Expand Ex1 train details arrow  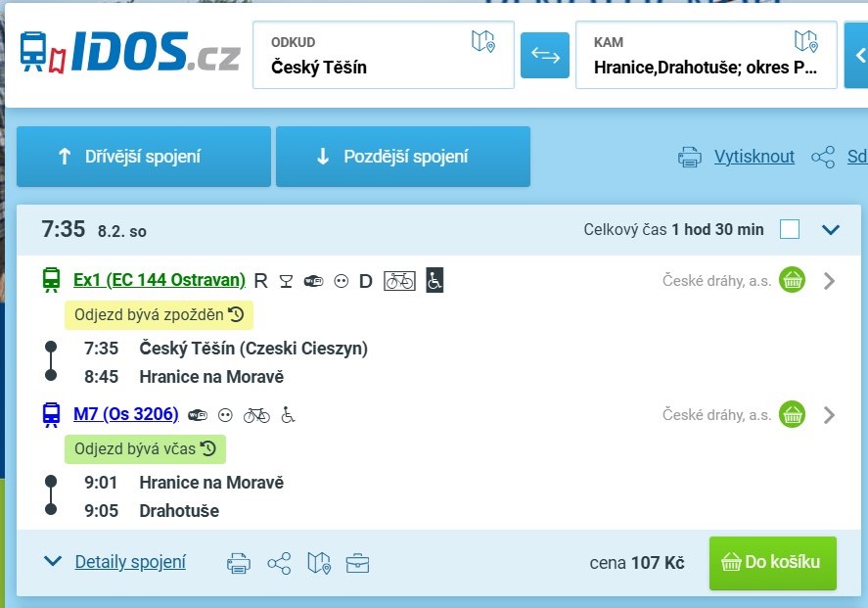pyautogui.click(x=829, y=281)
